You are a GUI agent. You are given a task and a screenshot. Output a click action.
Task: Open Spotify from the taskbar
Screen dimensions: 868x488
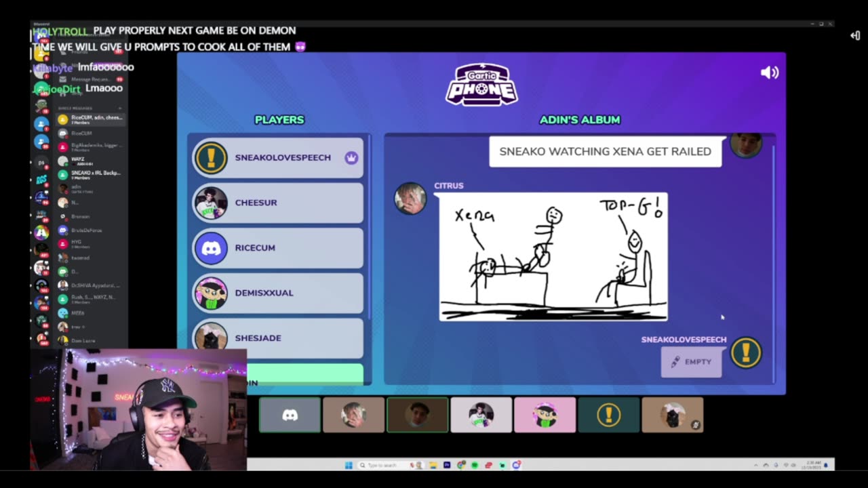coord(475,465)
